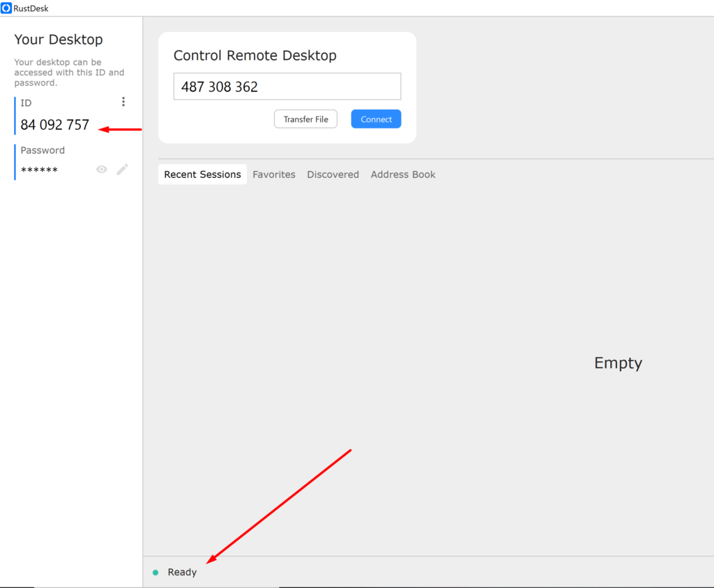
Task: Click the ID label
Action: (x=26, y=103)
